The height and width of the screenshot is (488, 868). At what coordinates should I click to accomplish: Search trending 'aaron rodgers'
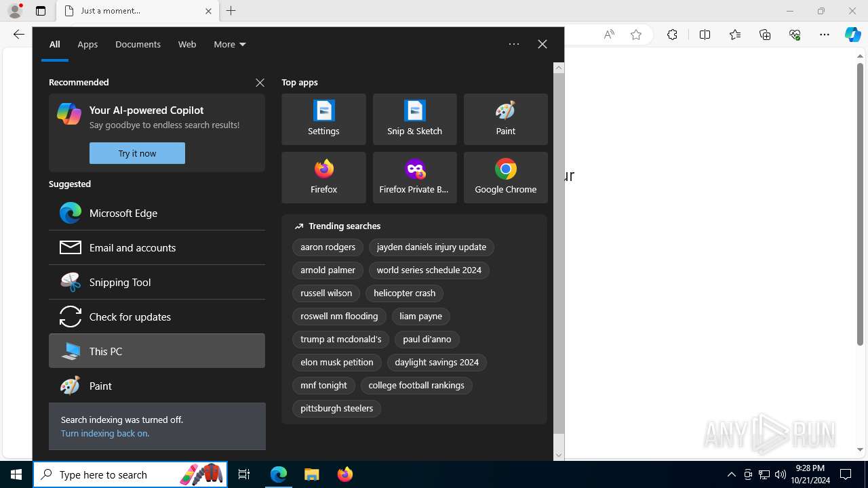click(328, 247)
